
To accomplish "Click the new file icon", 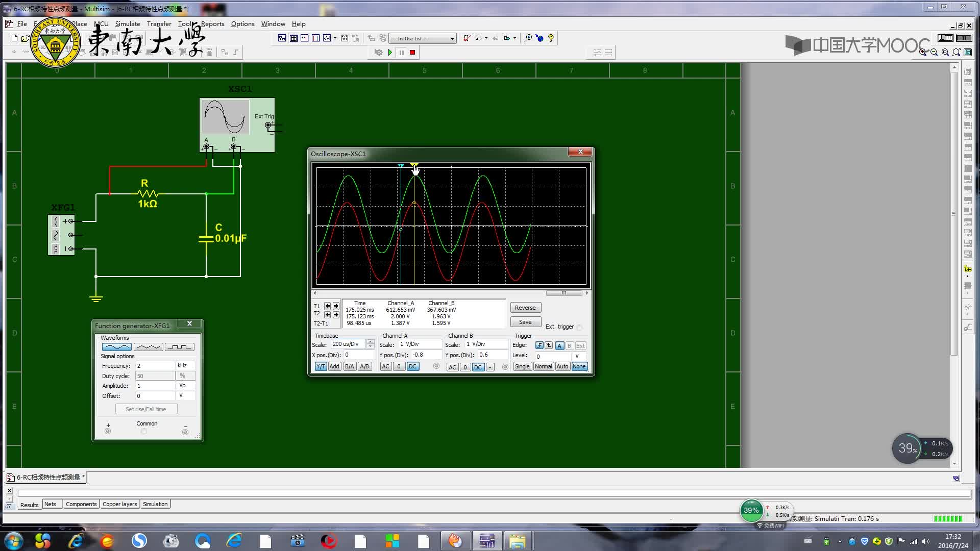I will pyautogui.click(x=14, y=38).
